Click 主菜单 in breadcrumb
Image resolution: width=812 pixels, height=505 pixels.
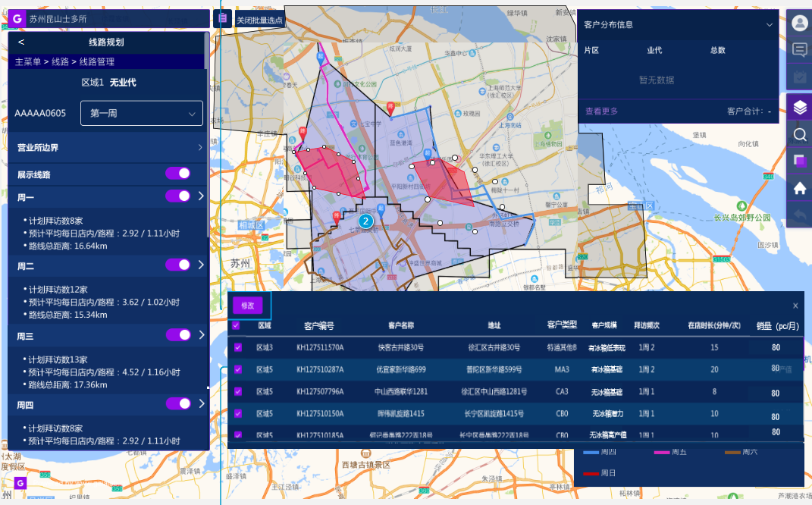pyautogui.click(x=28, y=61)
